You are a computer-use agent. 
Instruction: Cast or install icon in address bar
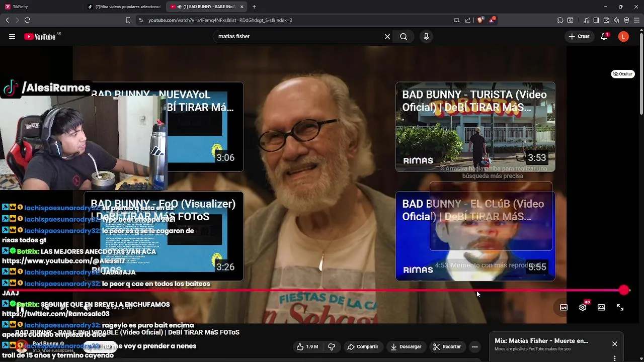(x=456, y=20)
